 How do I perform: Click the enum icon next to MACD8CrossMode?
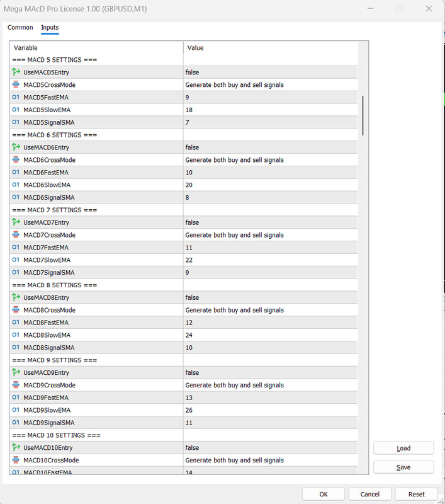tap(16, 310)
